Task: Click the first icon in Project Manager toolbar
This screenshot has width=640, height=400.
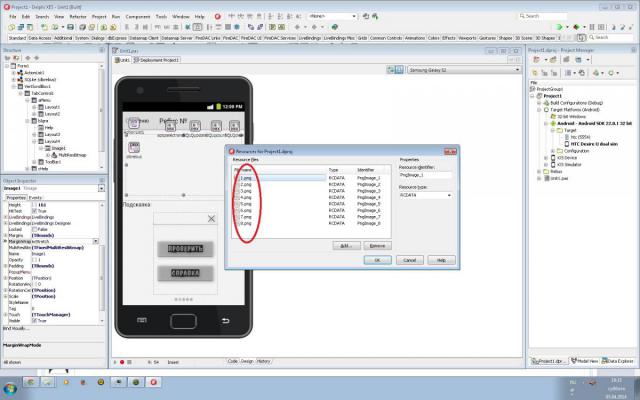Action: pos(537,60)
